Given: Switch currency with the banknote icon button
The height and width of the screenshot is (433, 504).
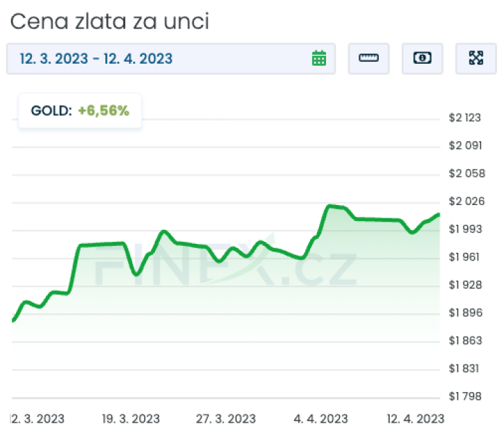Looking at the screenshot, I should [422, 59].
